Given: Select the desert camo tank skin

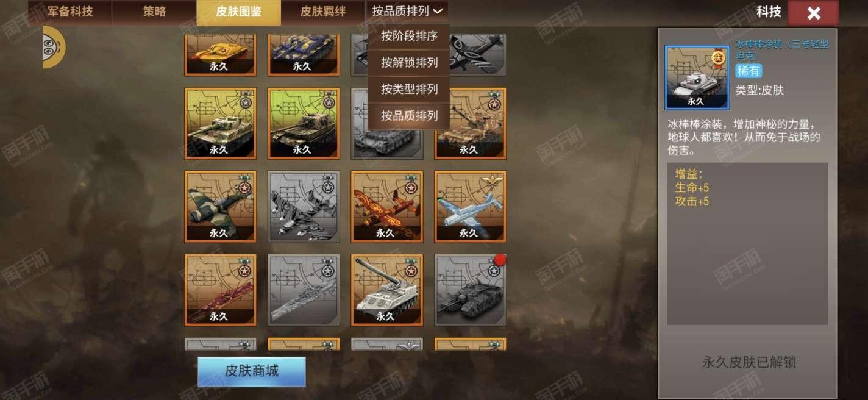Looking at the screenshot, I should [470, 123].
